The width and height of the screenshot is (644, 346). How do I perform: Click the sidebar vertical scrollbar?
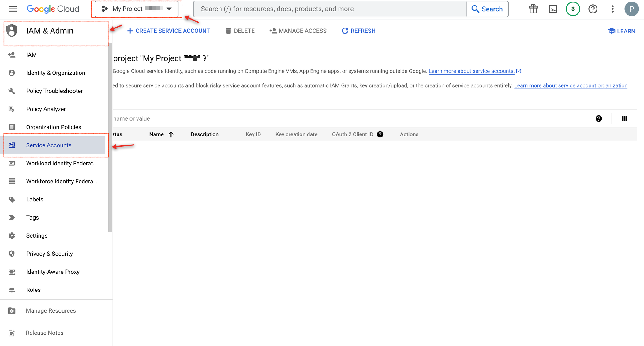coord(110,138)
